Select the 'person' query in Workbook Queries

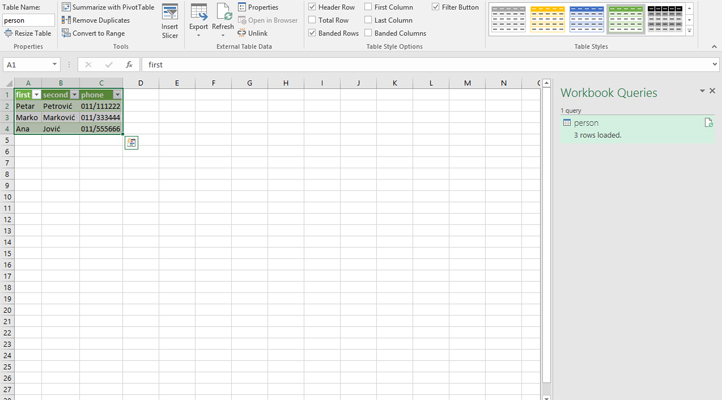point(586,123)
